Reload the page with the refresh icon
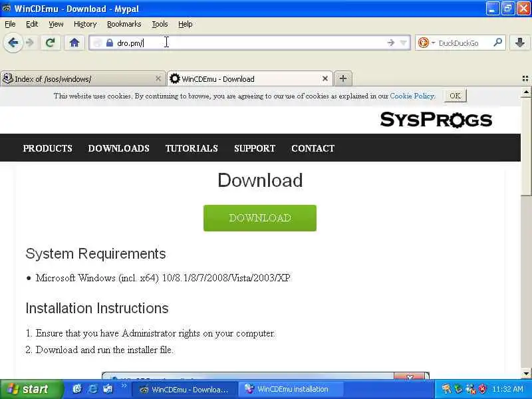Viewport: 532px width, 399px height. point(51,43)
